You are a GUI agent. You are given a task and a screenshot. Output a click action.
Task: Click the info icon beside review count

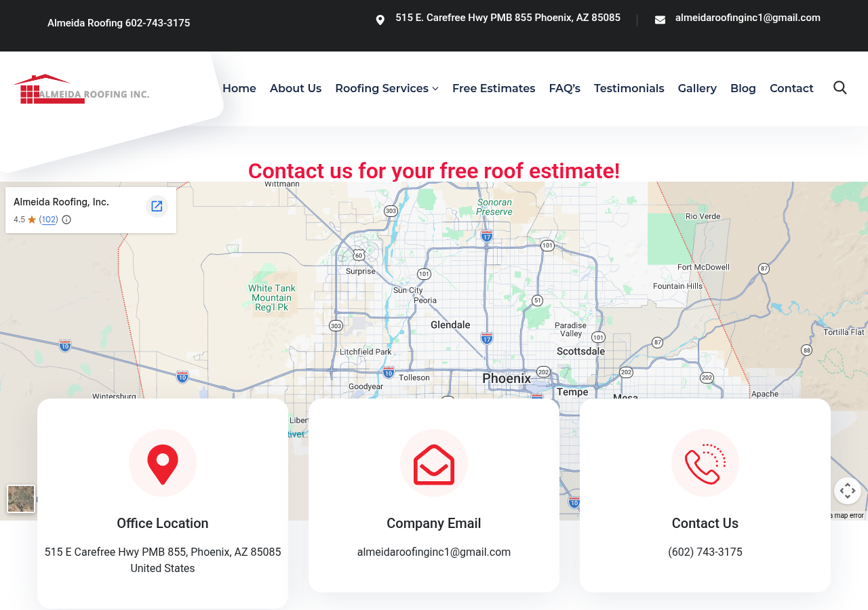(66, 220)
